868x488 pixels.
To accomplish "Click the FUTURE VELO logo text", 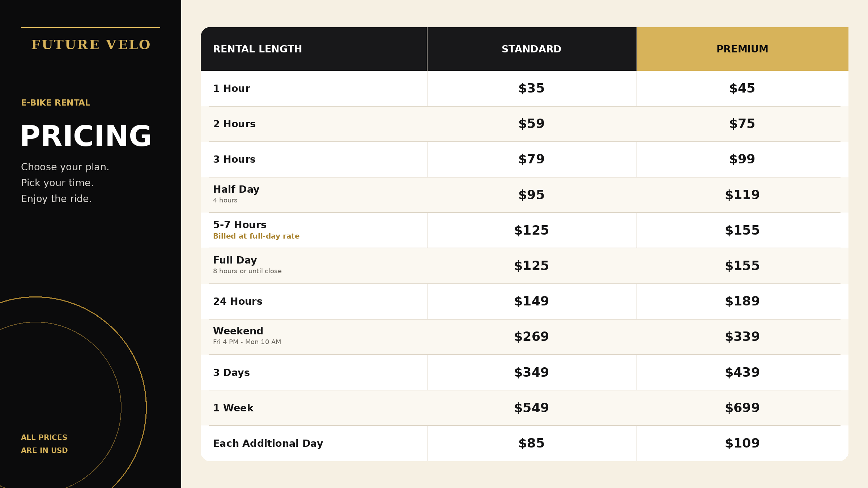I will (x=90, y=45).
